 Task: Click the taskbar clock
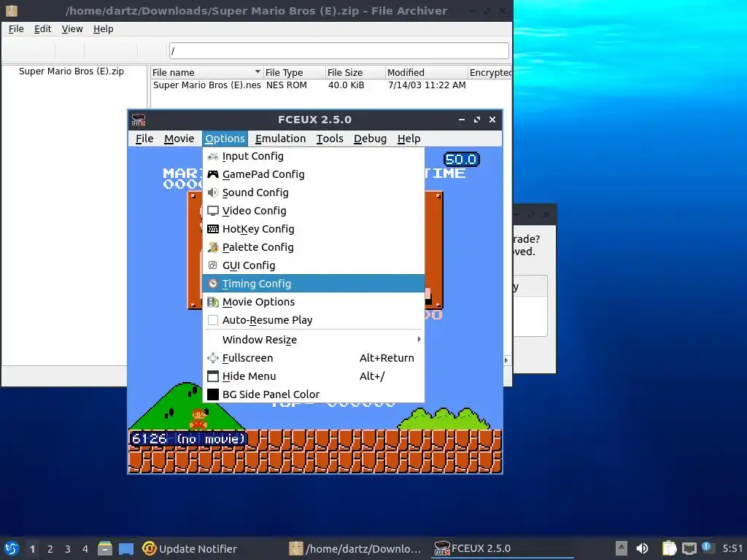click(x=732, y=548)
